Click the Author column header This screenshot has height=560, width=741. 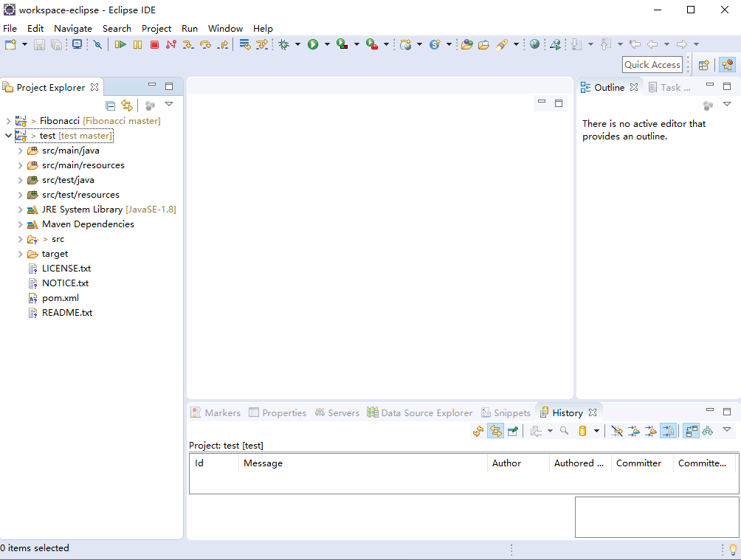(518, 463)
